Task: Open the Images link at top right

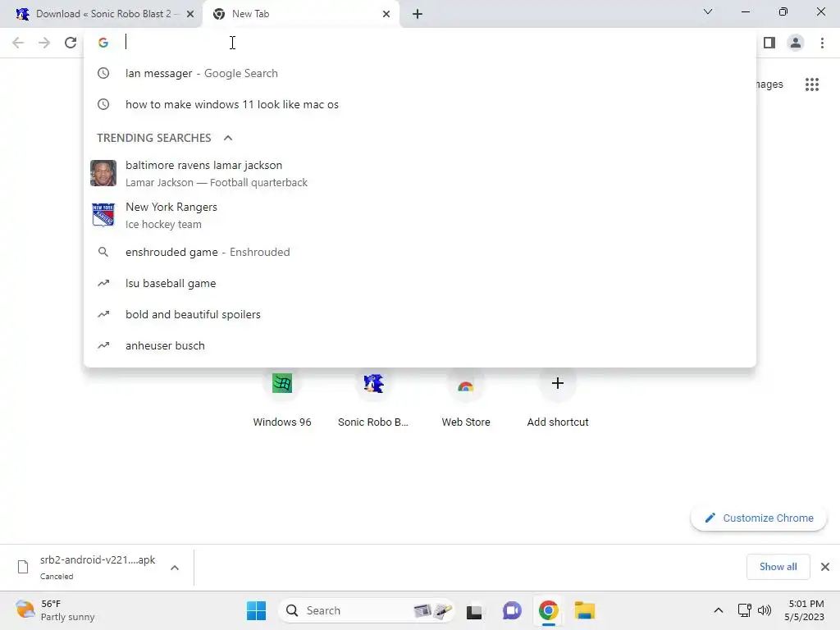Action: point(769,84)
